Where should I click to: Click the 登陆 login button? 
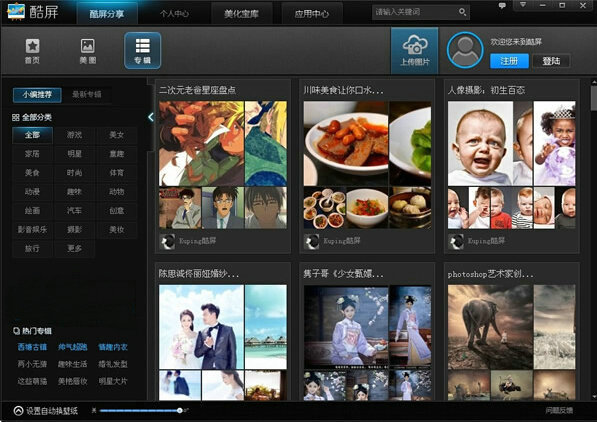pos(551,61)
